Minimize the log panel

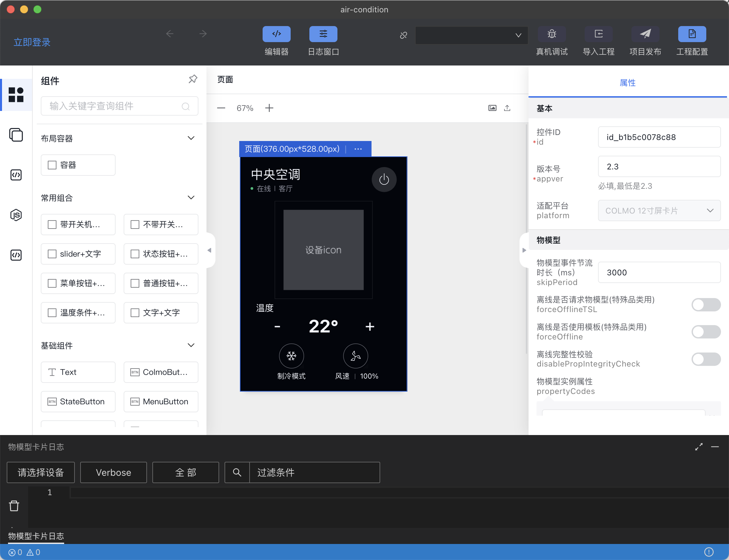point(715,447)
